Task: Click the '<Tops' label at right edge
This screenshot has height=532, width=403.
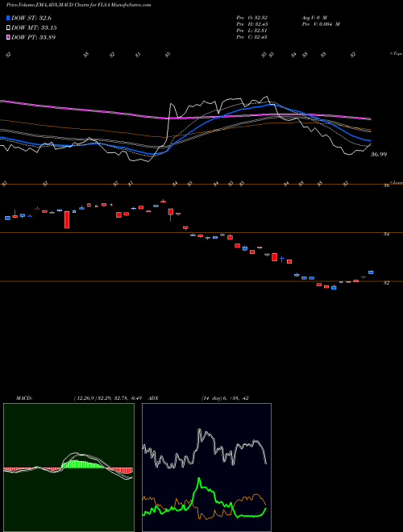Action: pyautogui.click(x=396, y=54)
